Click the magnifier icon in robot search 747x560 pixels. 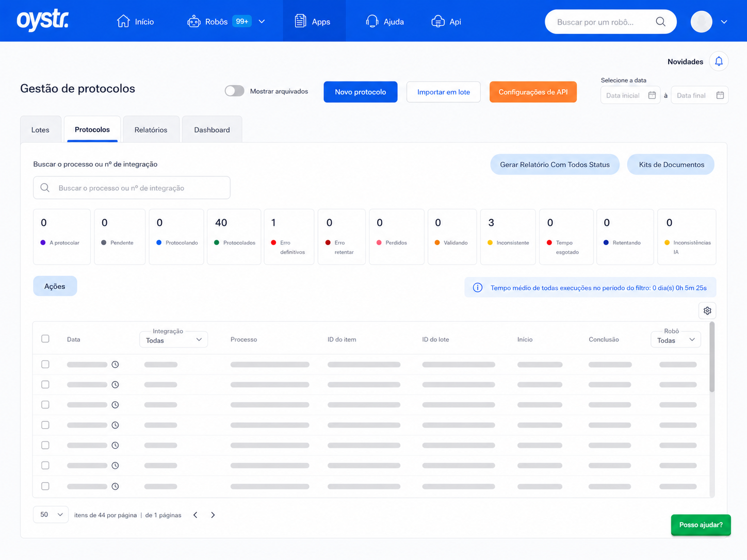point(660,22)
